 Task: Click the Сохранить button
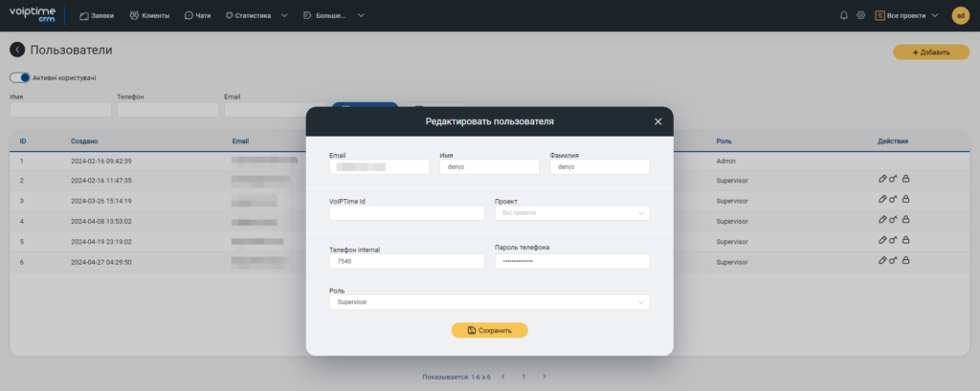(489, 330)
